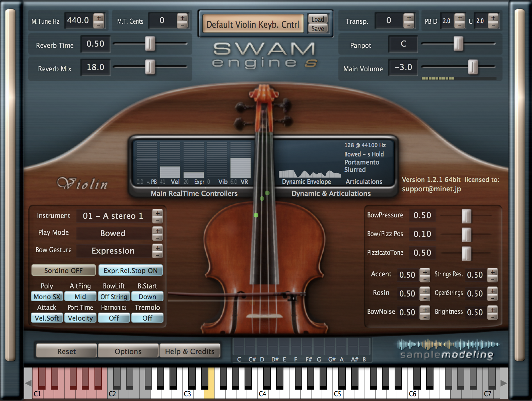Open the Instrument selector 01 - A stereo 1

pos(113,216)
